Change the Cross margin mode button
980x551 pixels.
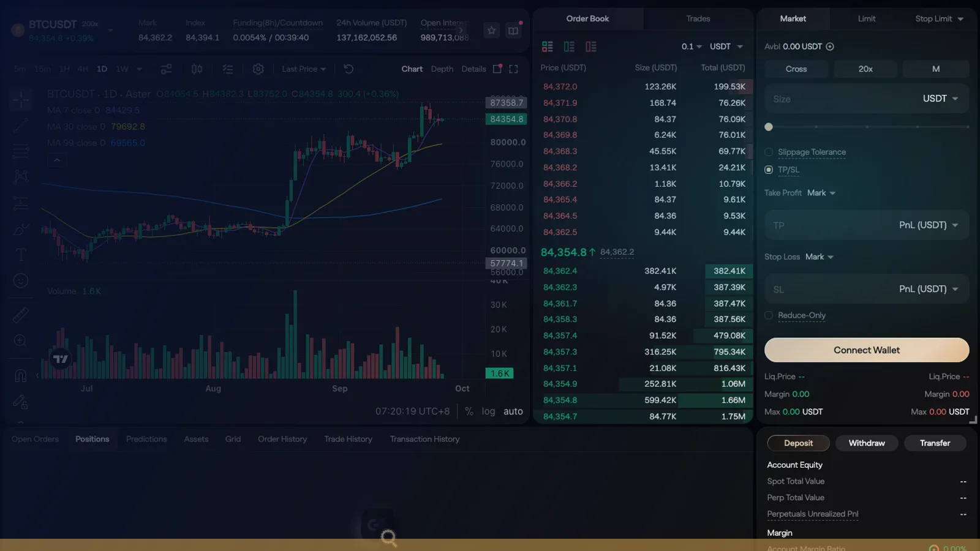click(796, 69)
